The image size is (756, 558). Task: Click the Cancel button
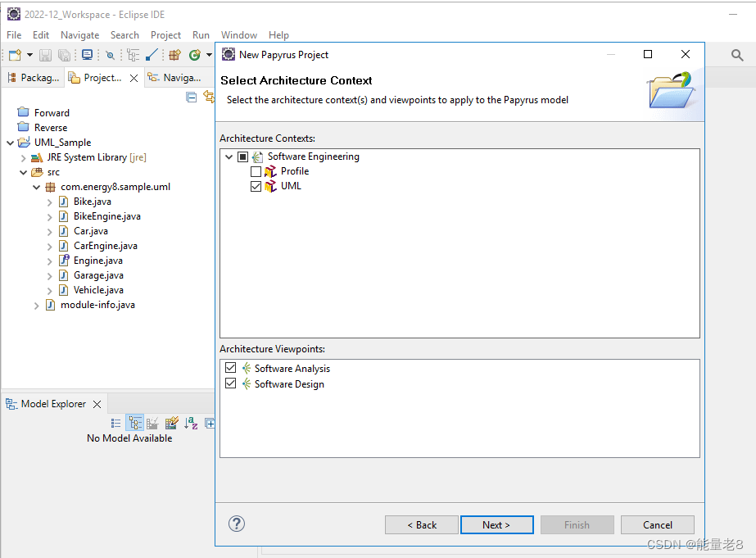(x=658, y=524)
